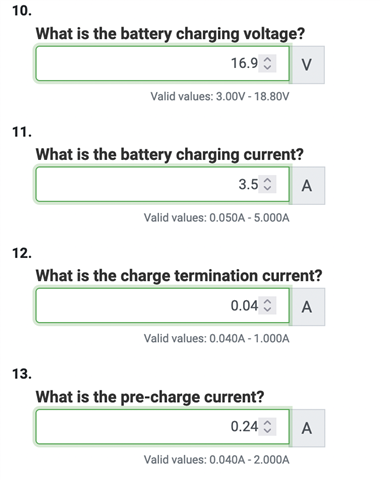Click the A unit box beside charging current
Viewport: 380px width, 480px height.
pos(307,186)
